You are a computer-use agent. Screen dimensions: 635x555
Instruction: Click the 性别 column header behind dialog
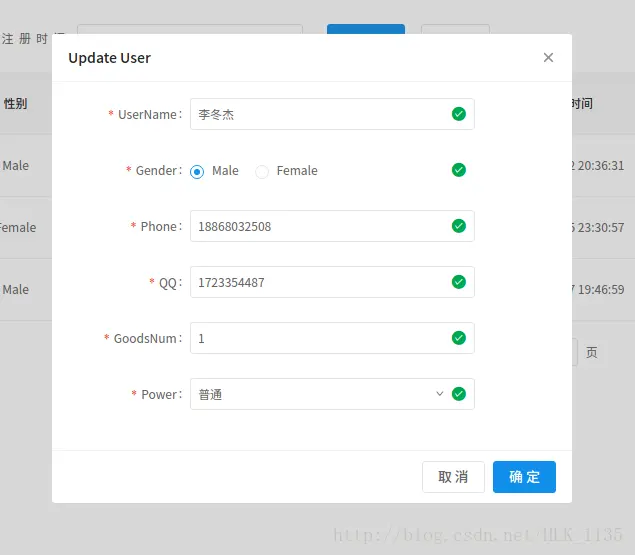(x=15, y=104)
